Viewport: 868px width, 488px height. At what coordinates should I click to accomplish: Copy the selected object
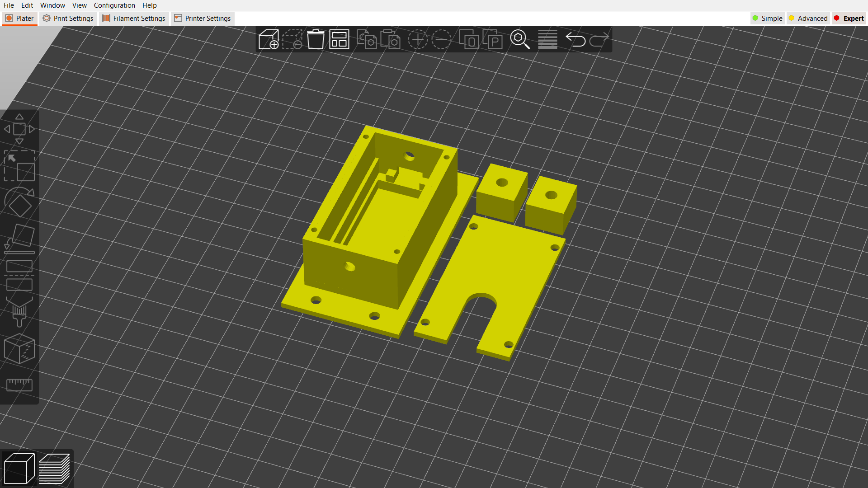coord(367,40)
